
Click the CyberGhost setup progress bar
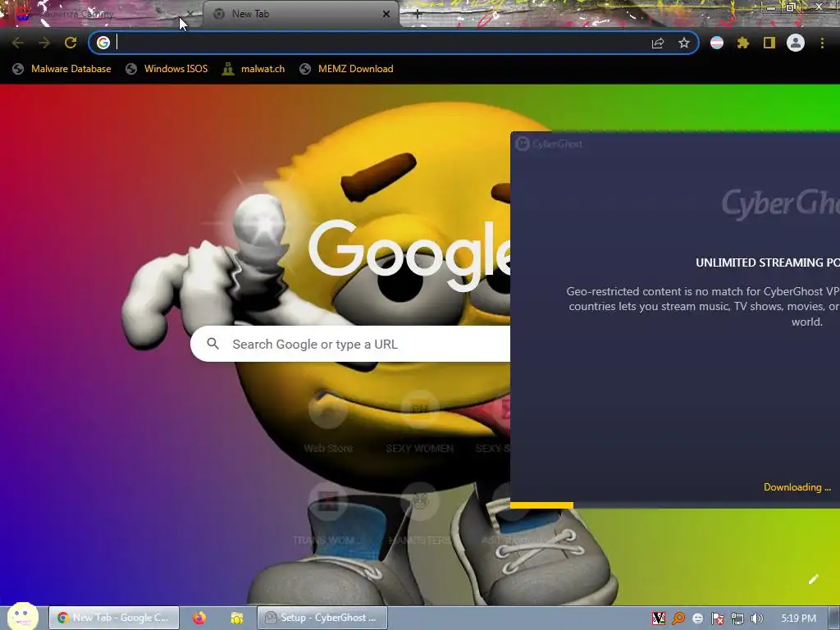pyautogui.click(x=675, y=504)
